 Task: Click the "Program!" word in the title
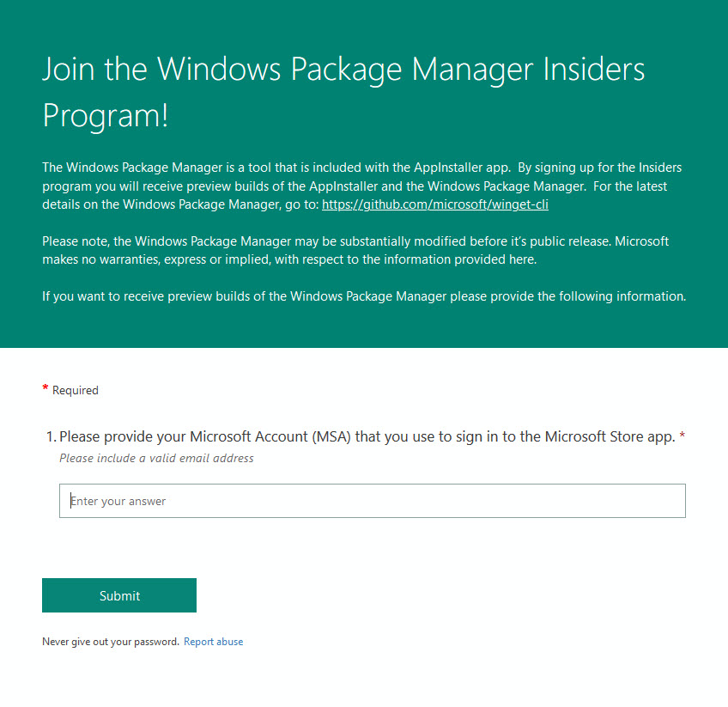106,116
